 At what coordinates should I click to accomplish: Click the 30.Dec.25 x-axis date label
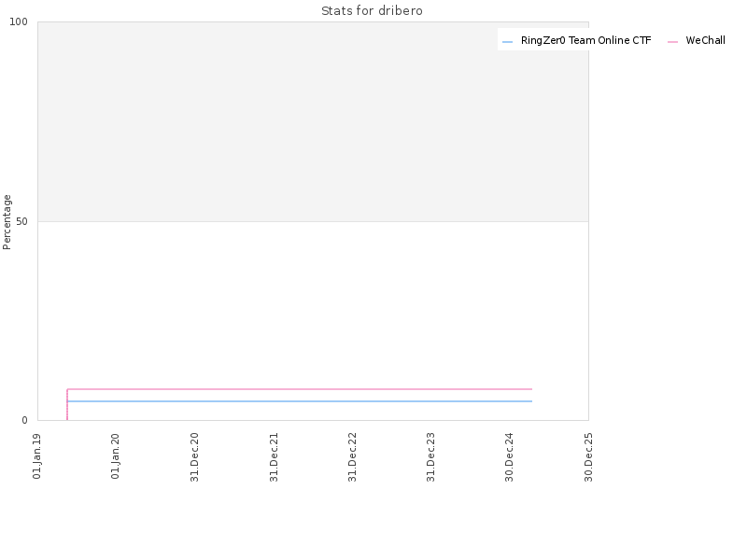tap(588, 457)
